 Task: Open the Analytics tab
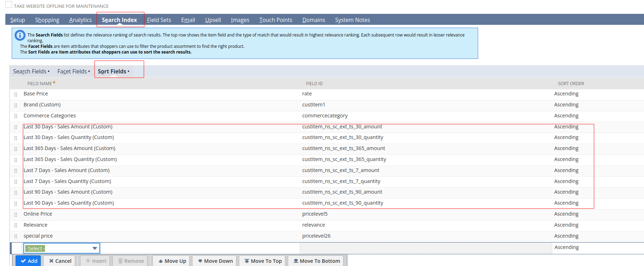(x=80, y=20)
